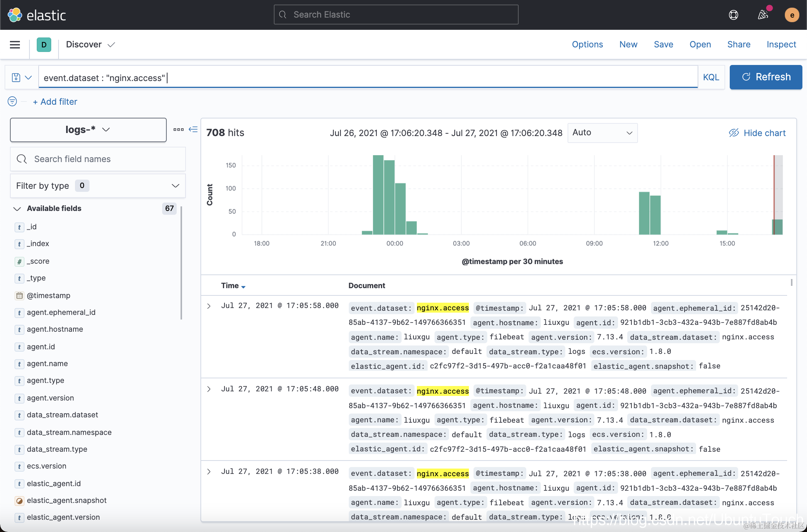Click the user avatar 'e' icon

792,15
